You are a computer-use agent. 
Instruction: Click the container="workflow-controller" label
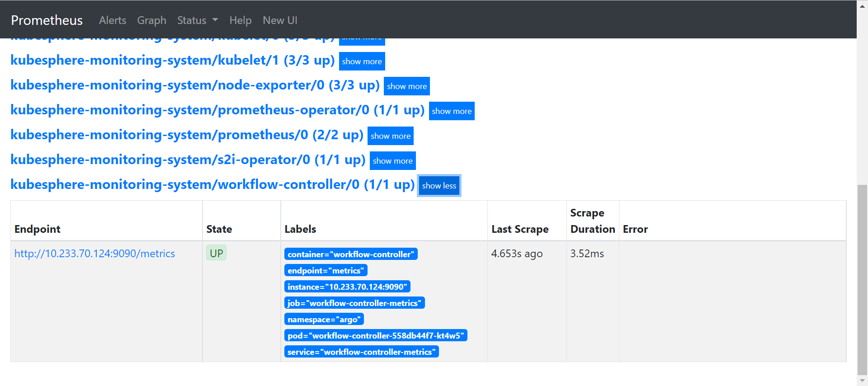click(x=351, y=254)
